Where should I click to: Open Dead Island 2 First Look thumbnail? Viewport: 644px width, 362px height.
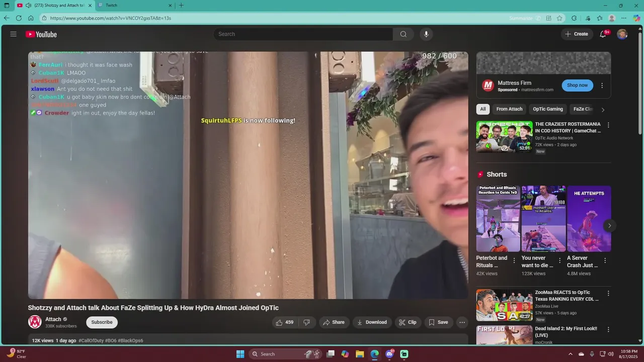[504, 335]
